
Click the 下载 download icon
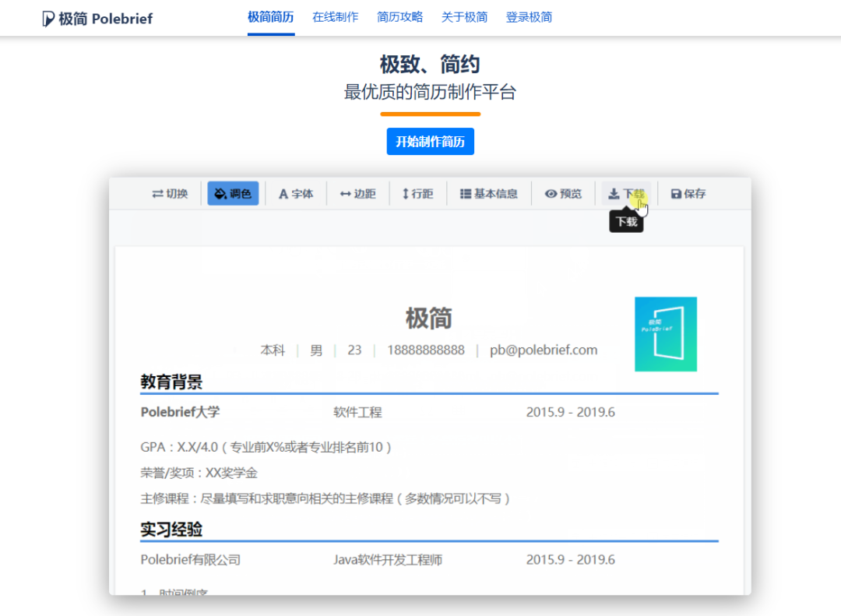pyautogui.click(x=626, y=193)
